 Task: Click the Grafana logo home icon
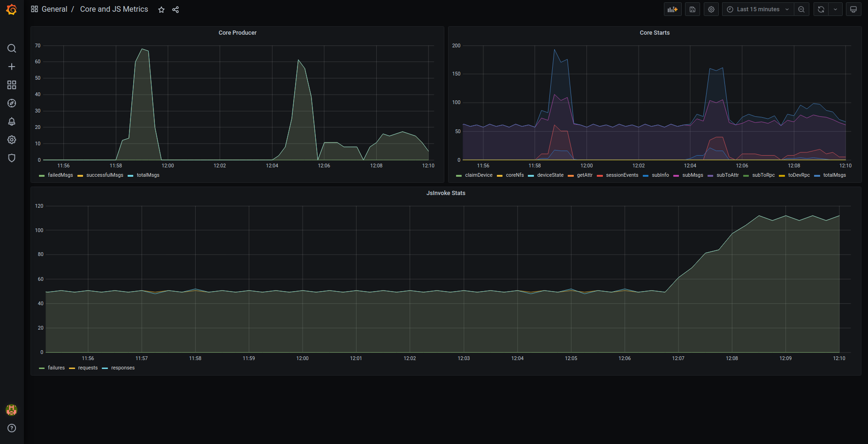point(12,9)
